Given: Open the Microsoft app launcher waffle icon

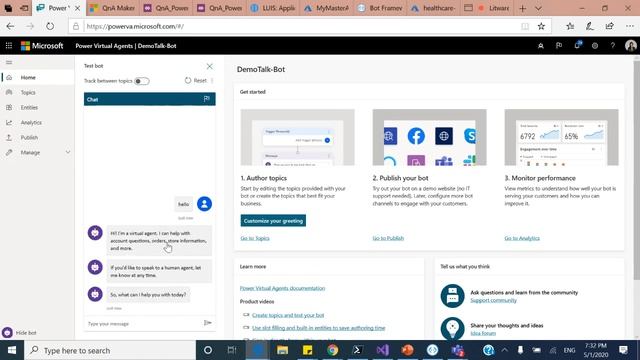Looking at the screenshot, I should [x=9, y=46].
